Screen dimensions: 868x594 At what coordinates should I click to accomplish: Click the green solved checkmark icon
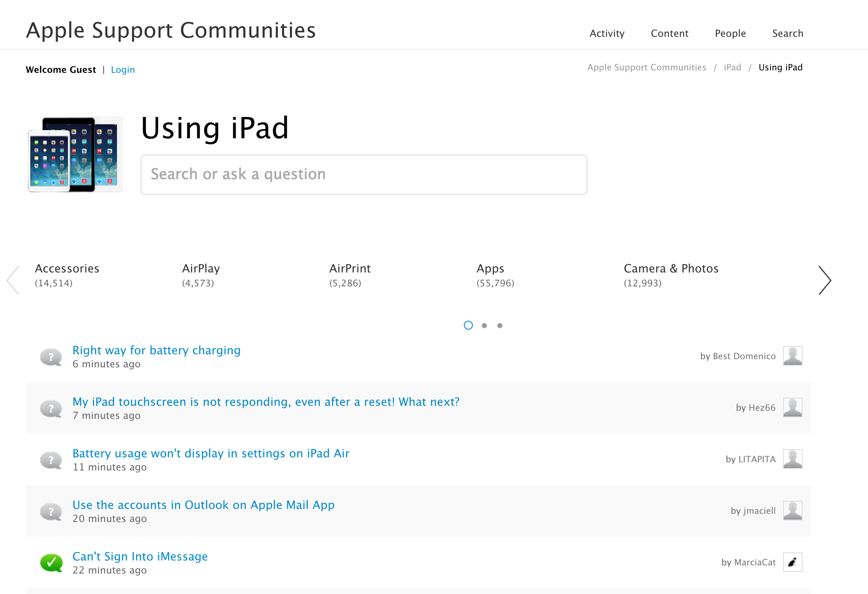(51, 562)
